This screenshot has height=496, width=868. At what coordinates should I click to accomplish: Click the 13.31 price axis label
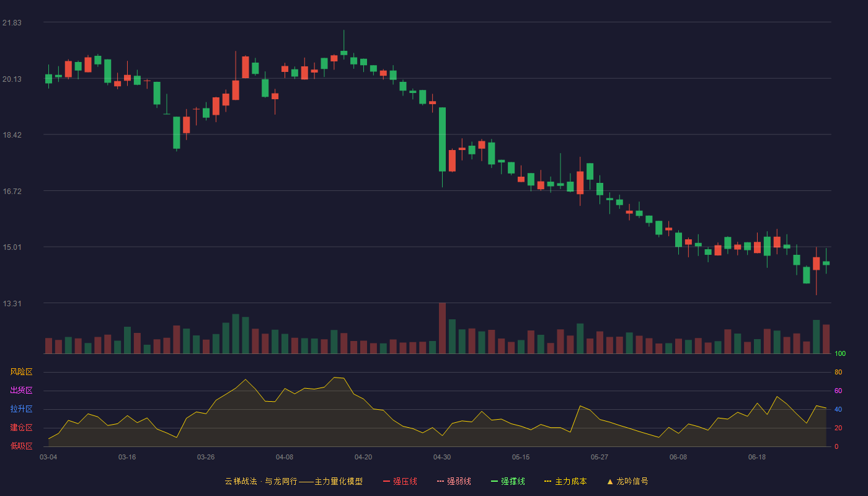click(12, 303)
